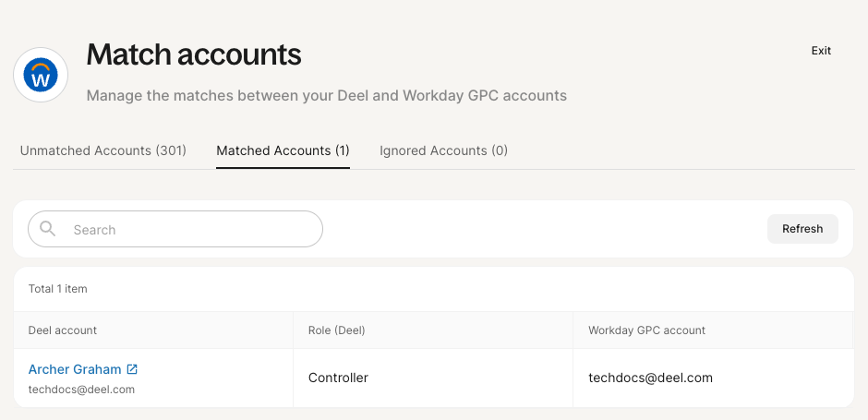
Task: Click the Manage the matches subtitle text
Action: 327,96
